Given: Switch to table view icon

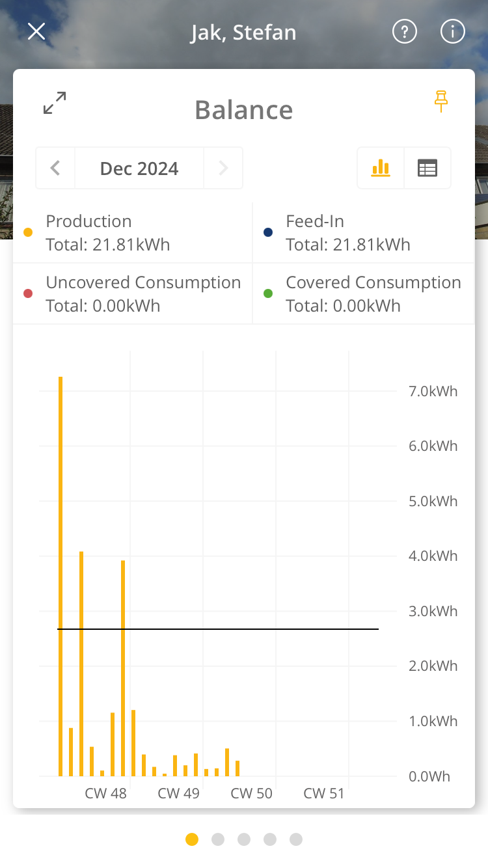Looking at the screenshot, I should pyautogui.click(x=427, y=168).
